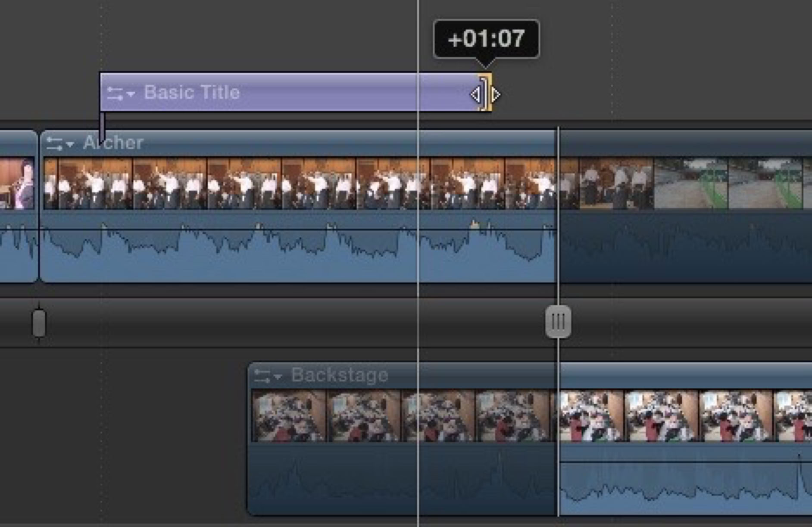Click the left-pointing trim arrow on Basic Title
The image size is (812, 527).
pyautogui.click(x=475, y=94)
